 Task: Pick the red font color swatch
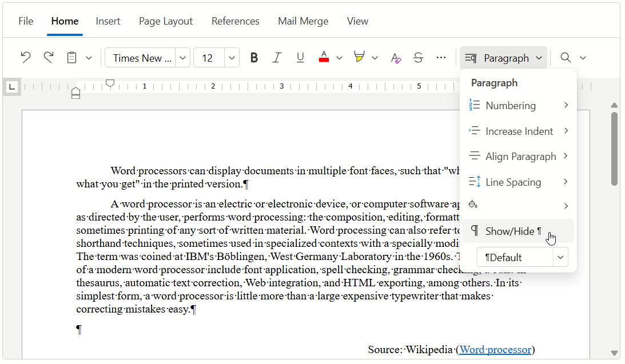(324, 57)
